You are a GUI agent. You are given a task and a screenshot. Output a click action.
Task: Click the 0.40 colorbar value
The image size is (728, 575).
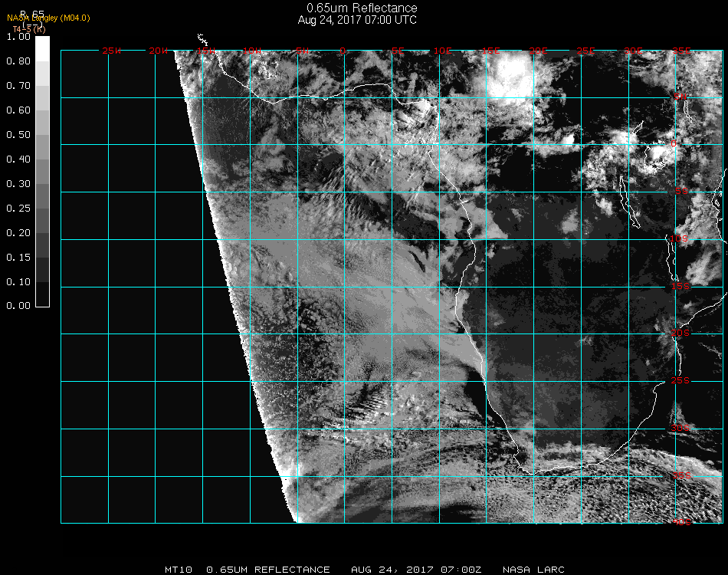pos(18,159)
